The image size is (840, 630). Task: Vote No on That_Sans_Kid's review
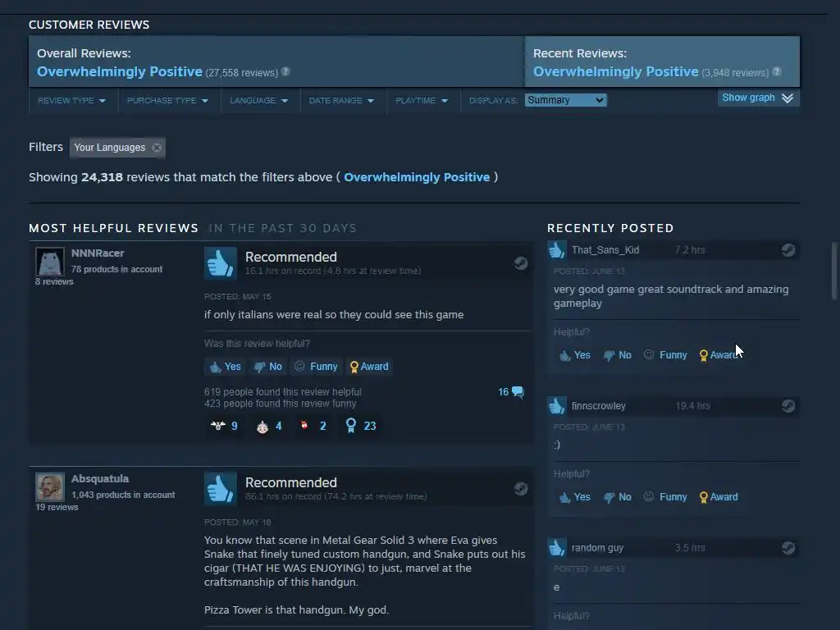tap(618, 355)
